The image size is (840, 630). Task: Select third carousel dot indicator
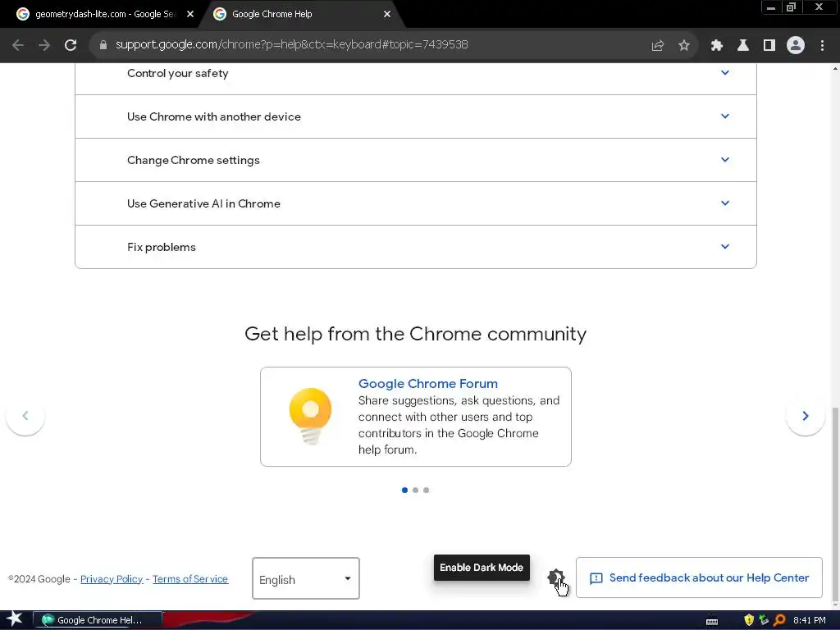tap(426, 491)
